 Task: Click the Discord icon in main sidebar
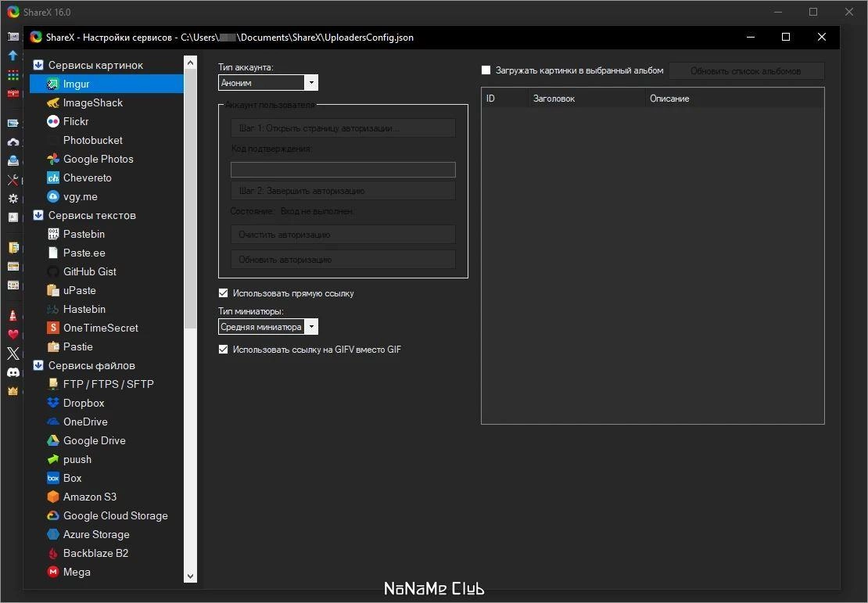pyautogui.click(x=13, y=372)
